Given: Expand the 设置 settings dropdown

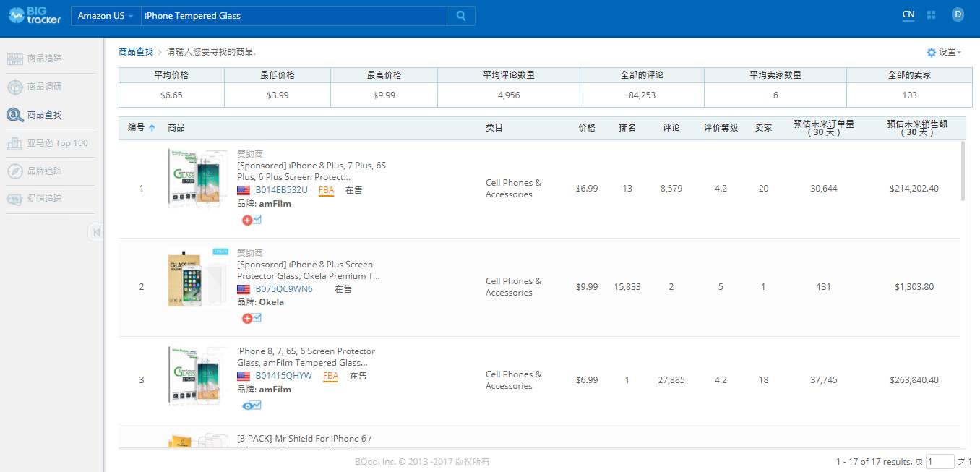Looking at the screenshot, I should (x=944, y=52).
